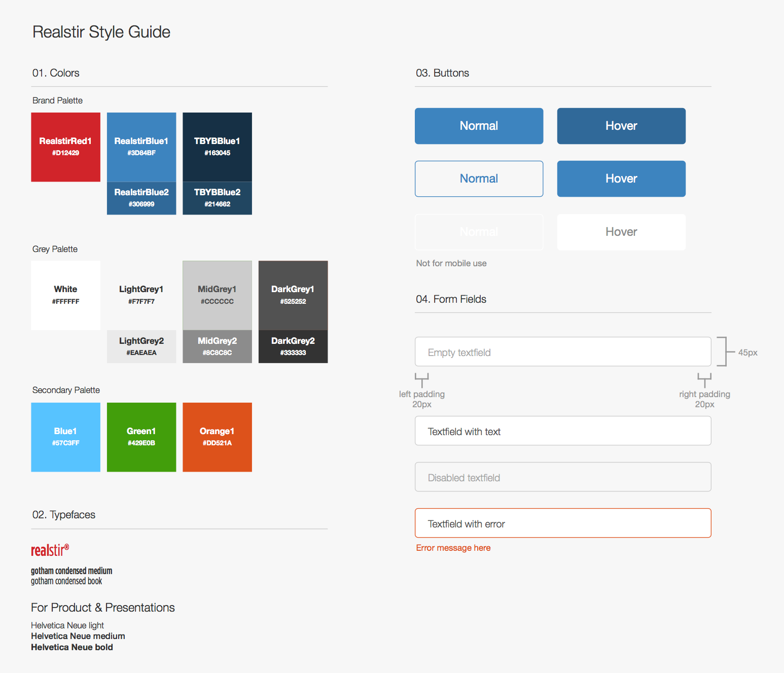Click the faint white Normal button
Viewport: 784px width, 673px height.
(479, 232)
